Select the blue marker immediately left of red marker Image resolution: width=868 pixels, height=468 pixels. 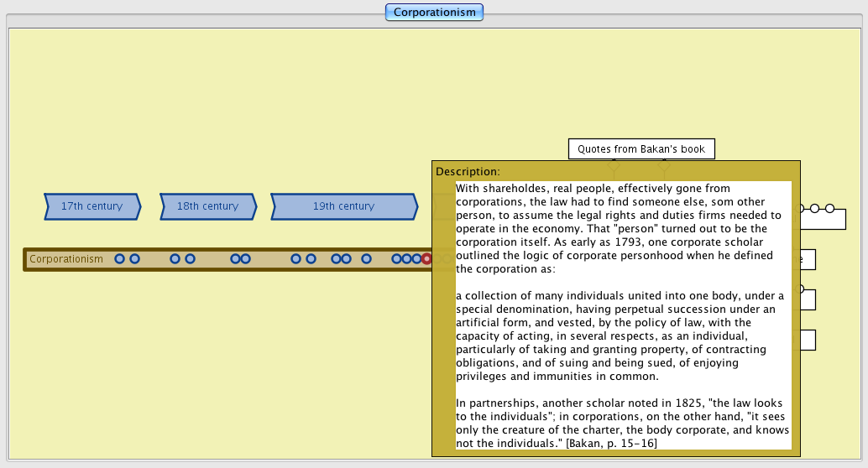tap(416, 259)
